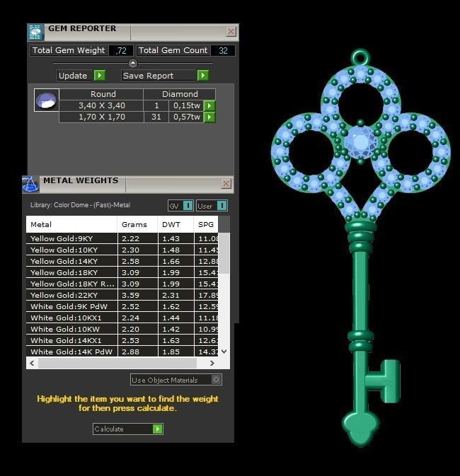460x476 pixels.
Task: Click scroll right arrow under metal table
Action: coord(212,363)
